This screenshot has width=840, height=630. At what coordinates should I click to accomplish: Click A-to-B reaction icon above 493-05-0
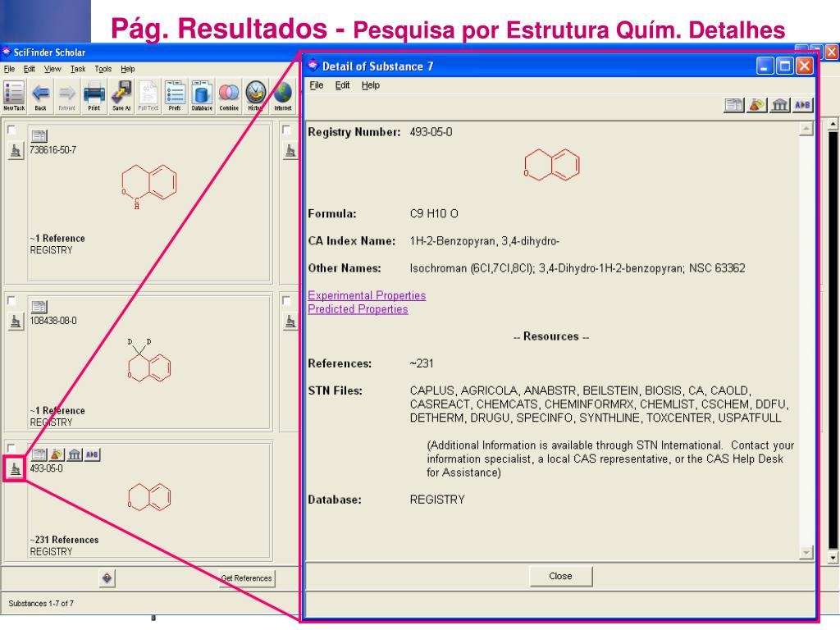(92, 454)
